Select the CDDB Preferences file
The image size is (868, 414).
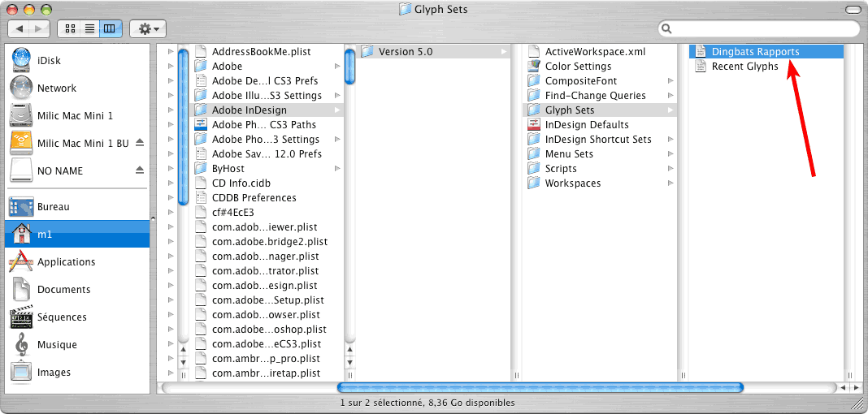(x=254, y=198)
